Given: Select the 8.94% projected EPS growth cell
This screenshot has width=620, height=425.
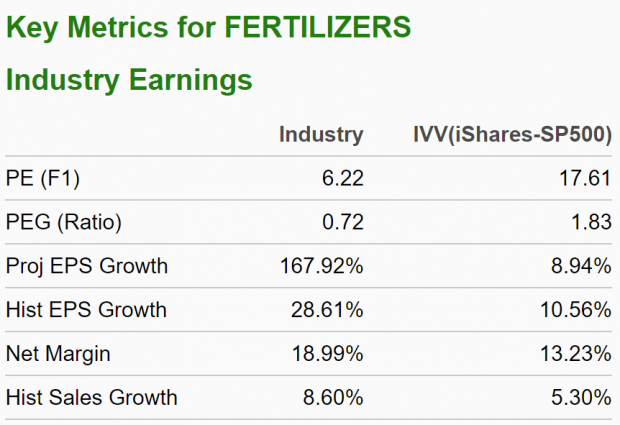Looking at the screenshot, I should click(x=582, y=266).
